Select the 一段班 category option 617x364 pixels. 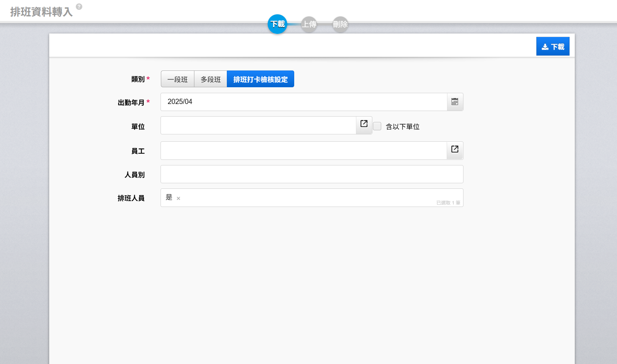pyautogui.click(x=177, y=79)
